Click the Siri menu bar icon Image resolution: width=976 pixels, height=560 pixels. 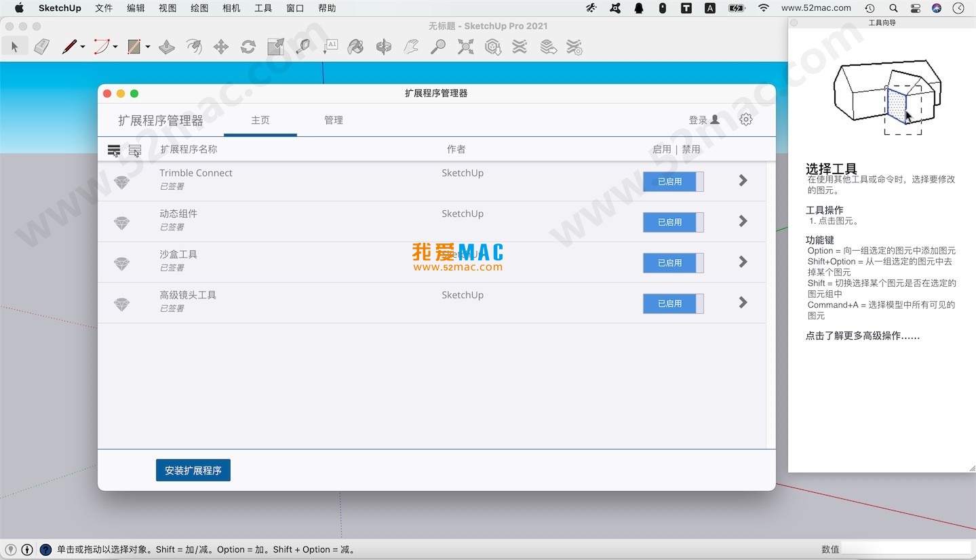click(x=937, y=8)
